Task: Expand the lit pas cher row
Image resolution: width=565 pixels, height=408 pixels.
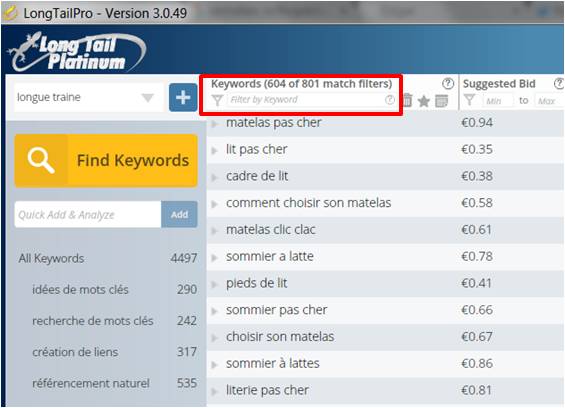Action: pos(215,151)
